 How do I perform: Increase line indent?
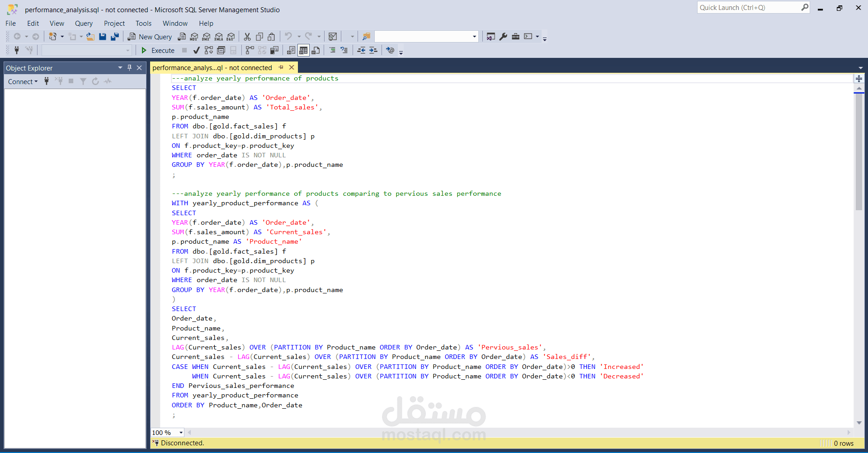coord(373,50)
